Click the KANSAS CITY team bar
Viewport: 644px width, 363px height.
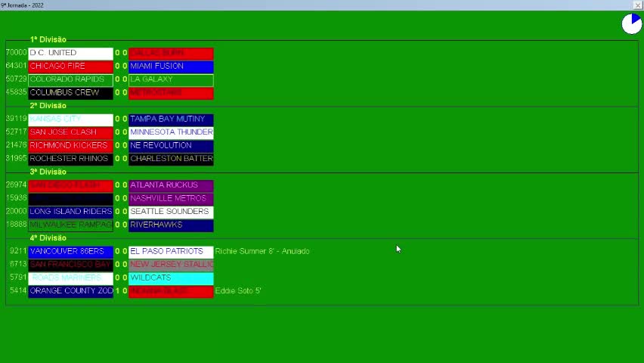[x=70, y=119]
